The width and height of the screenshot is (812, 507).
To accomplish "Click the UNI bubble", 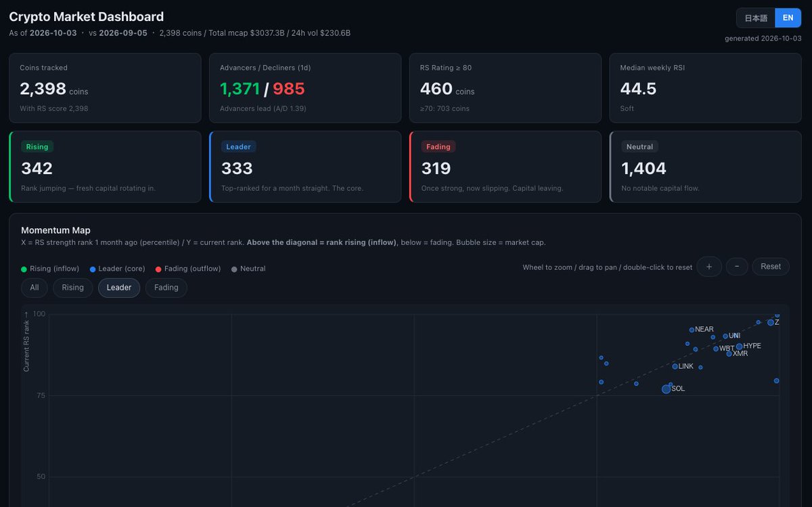I will (725, 336).
